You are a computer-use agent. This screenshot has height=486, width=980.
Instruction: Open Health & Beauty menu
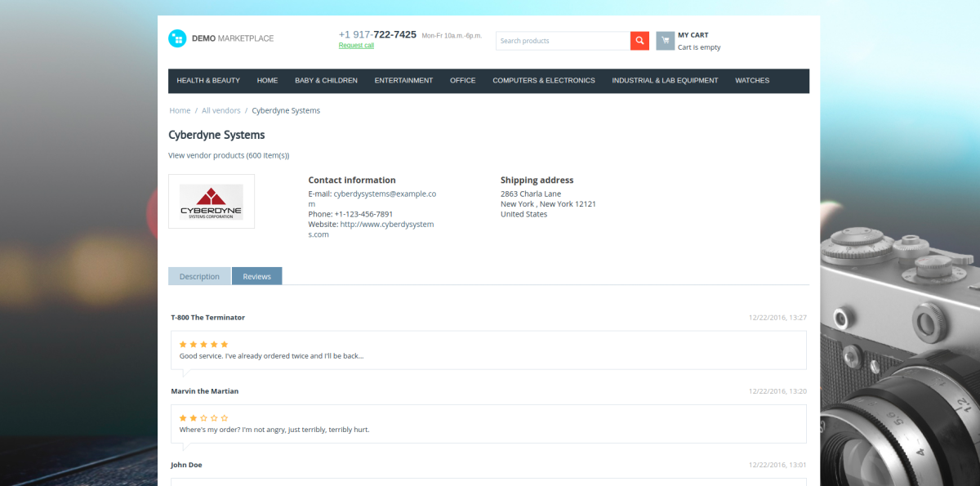[x=208, y=81]
